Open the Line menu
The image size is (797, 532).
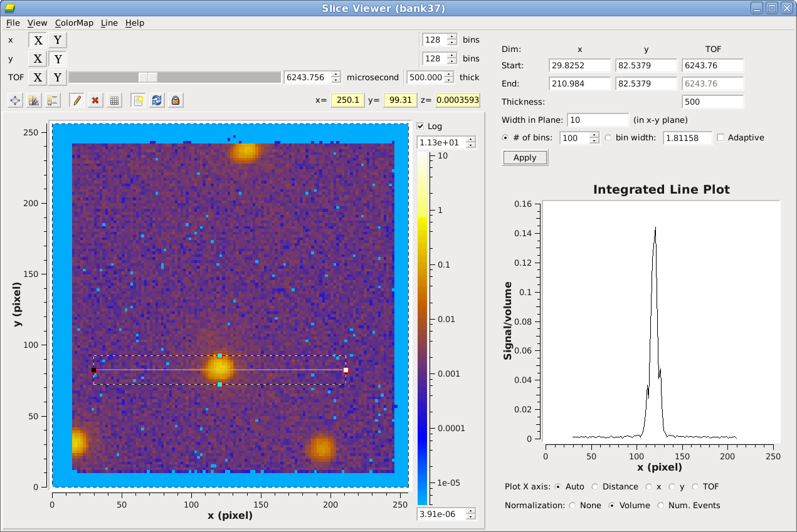click(x=109, y=23)
